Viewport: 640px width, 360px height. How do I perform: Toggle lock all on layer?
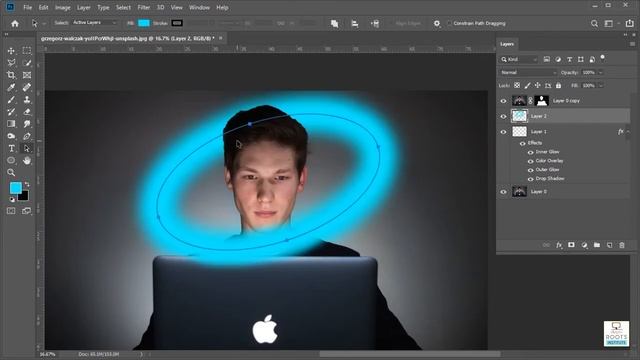(558, 85)
